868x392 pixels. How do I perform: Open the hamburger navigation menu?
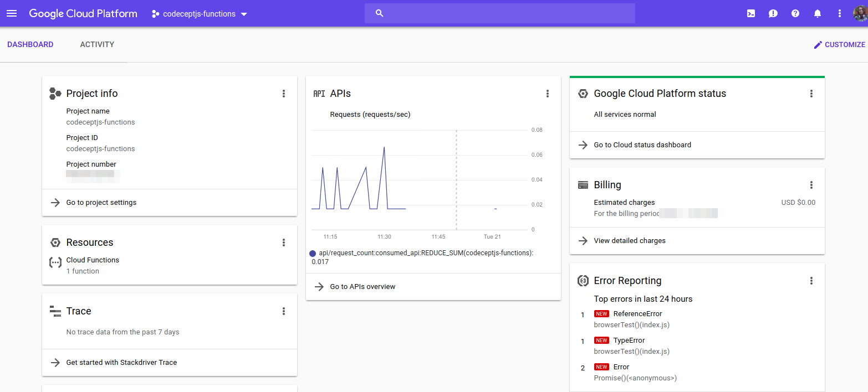click(x=12, y=13)
